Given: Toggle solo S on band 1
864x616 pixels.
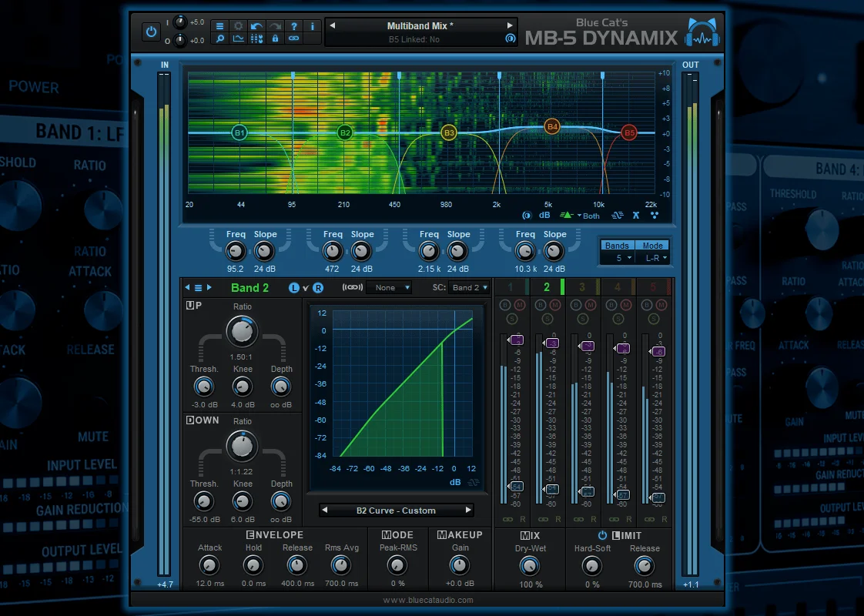Looking at the screenshot, I should tap(512, 319).
